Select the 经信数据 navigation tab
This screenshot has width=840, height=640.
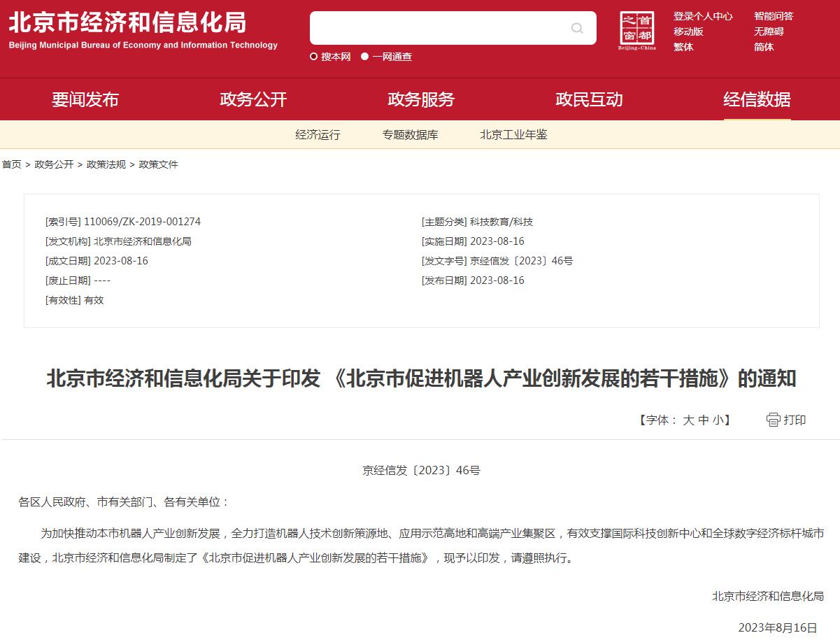click(757, 99)
